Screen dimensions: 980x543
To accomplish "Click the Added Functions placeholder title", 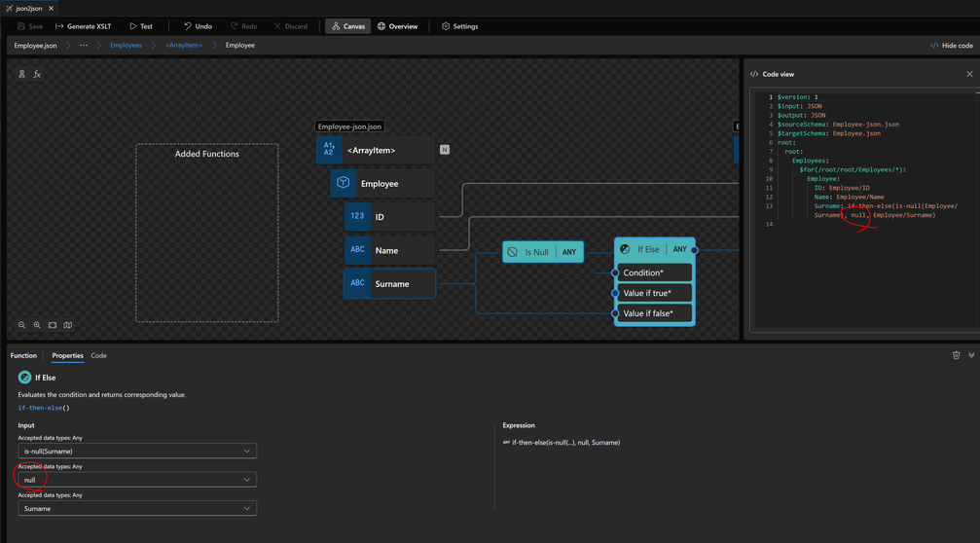I will pos(207,154).
